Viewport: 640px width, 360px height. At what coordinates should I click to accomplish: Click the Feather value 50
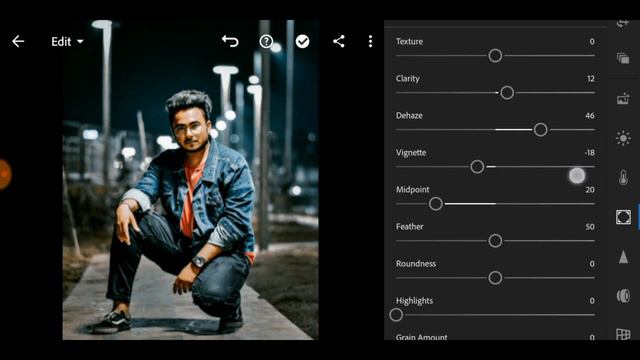pos(590,227)
